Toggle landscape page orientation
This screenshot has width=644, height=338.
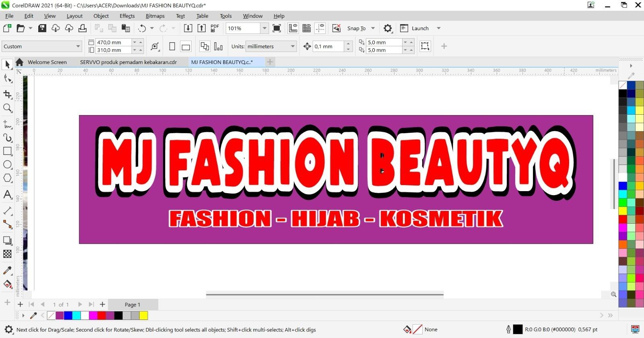point(186,47)
